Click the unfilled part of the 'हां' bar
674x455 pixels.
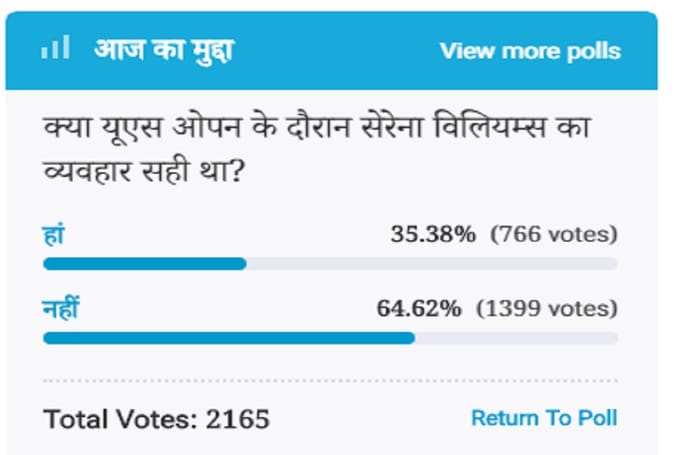click(x=430, y=264)
